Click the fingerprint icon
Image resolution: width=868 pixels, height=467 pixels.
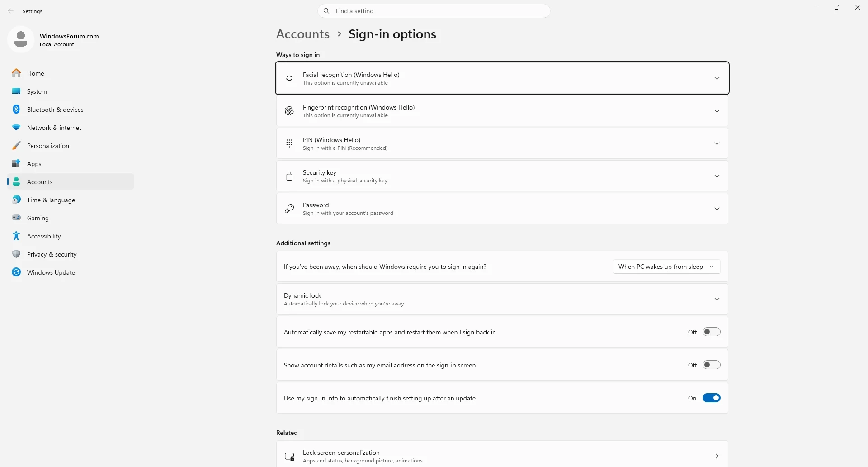pyautogui.click(x=289, y=111)
